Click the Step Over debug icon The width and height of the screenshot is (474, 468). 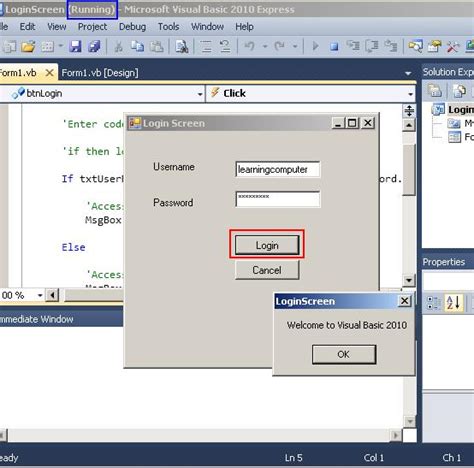click(372, 46)
